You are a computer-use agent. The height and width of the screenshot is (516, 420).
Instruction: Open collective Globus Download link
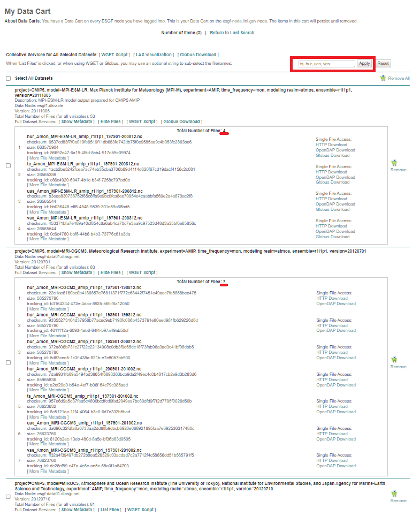(198, 55)
